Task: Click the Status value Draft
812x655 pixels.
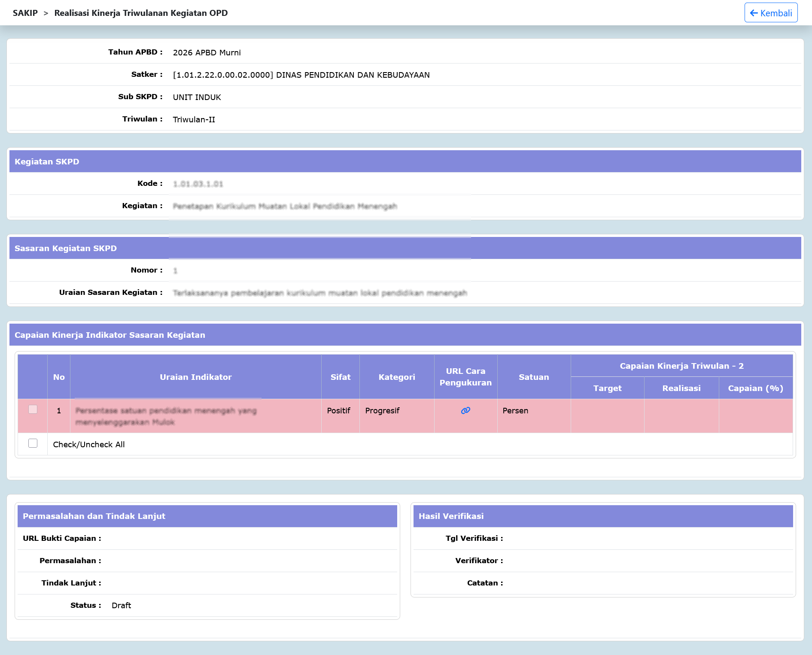Action: (122, 606)
